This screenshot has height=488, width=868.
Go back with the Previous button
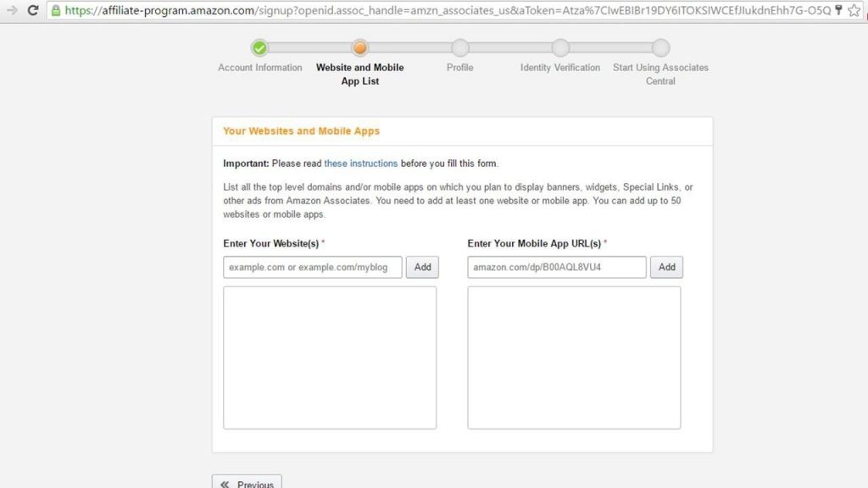point(247,482)
